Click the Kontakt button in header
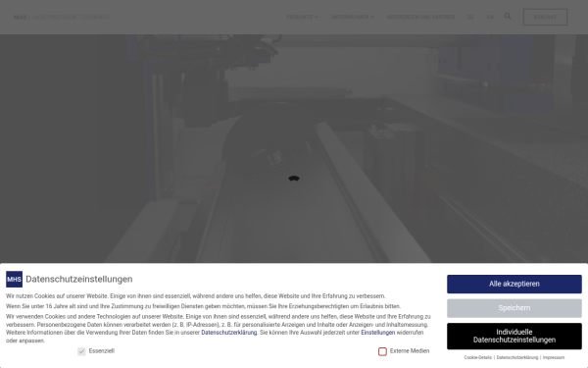The height and width of the screenshot is (368, 588). pos(545,17)
